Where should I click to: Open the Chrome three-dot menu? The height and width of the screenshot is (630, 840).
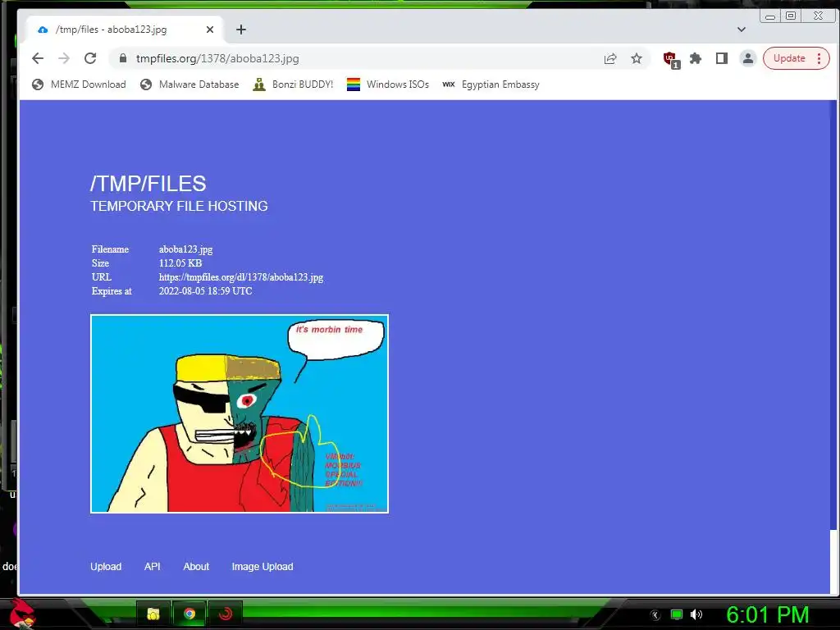[x=819, y=58]
